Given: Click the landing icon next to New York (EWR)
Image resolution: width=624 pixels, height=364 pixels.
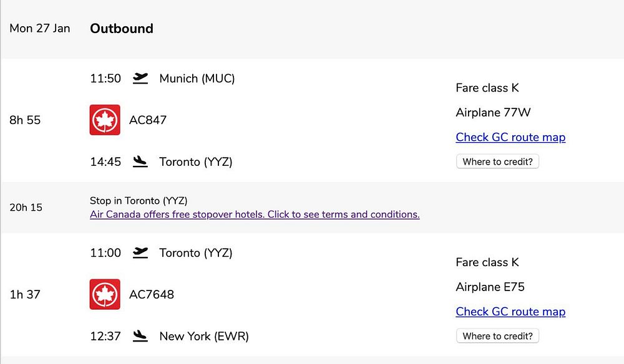Looking at the screenshot, I should pyautogui.click(x=140, y=337).
